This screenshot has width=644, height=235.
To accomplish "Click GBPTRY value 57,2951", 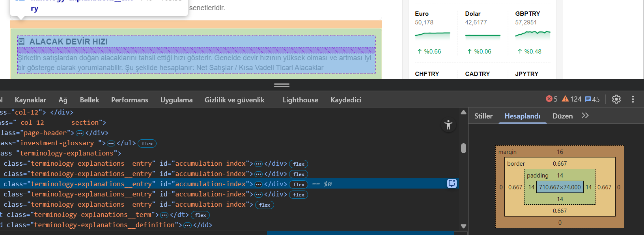I will [526, 22].
